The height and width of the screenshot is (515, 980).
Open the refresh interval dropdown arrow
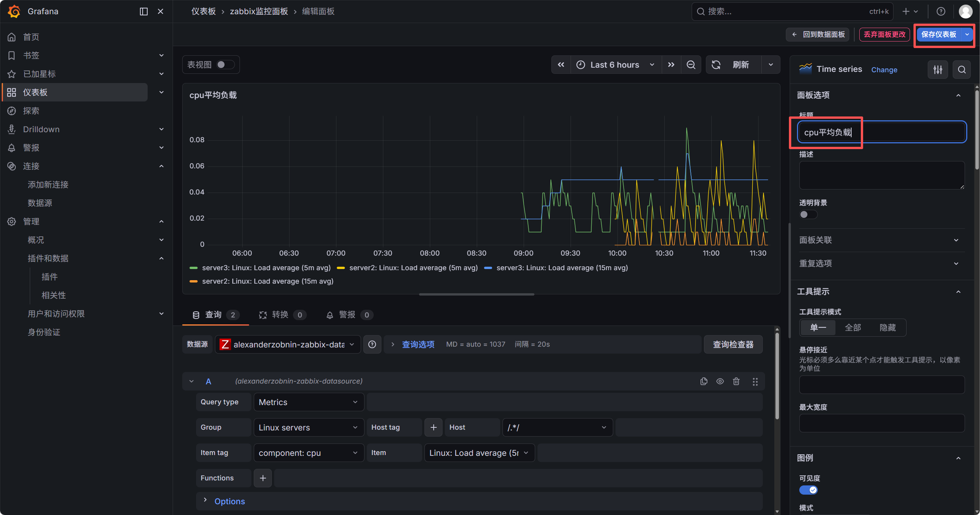point(771,65)
